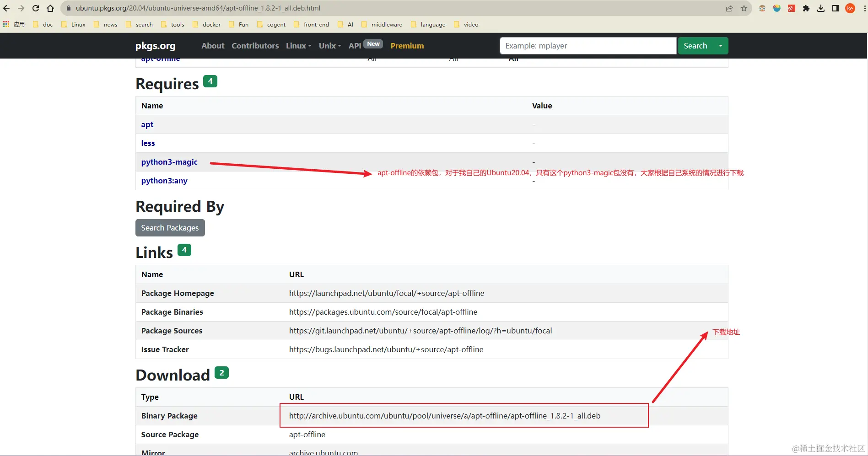The height and width of the screenshot is (456, 868).
Task: Click the blue shield extension icon
Action: 777,8
